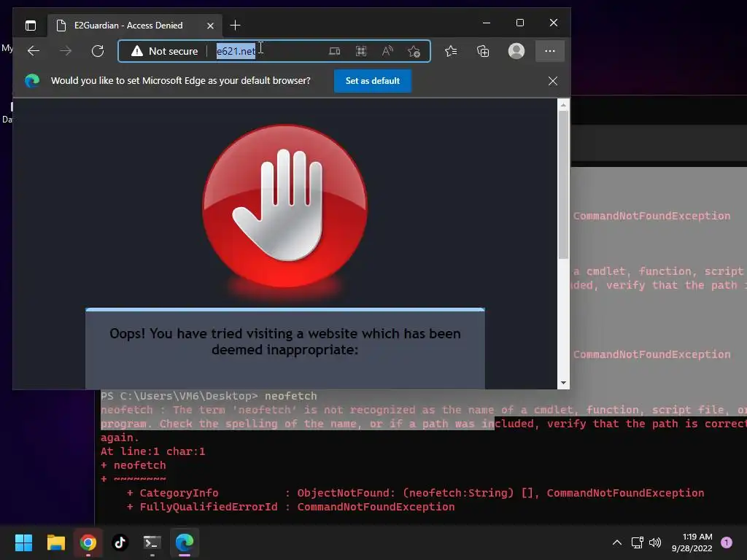This screenshot has height=560, width=747.
Task: Click the vertical scrollbar thumb in Edge
Action: point(563,184)
